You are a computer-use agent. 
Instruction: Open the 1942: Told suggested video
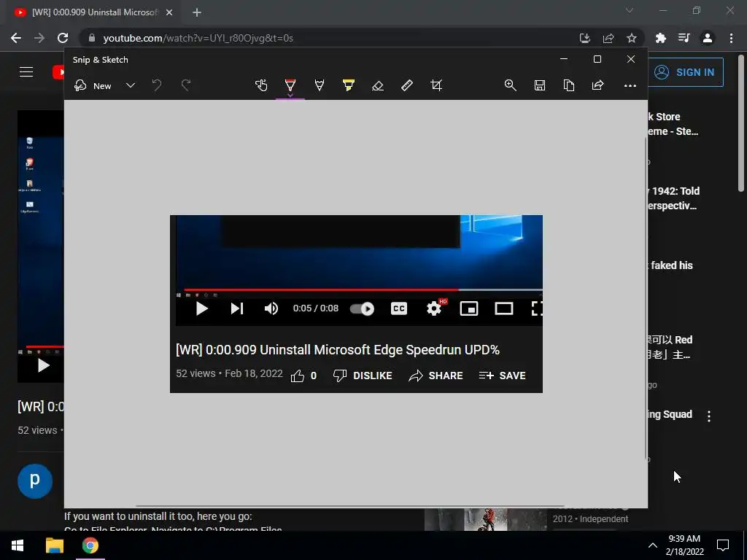[673, 198]
